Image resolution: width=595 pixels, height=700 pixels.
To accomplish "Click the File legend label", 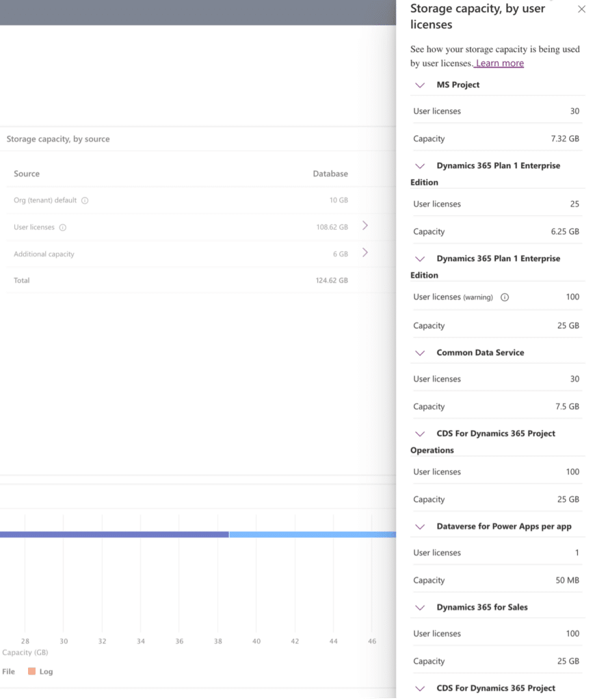I will coord(8,671).
